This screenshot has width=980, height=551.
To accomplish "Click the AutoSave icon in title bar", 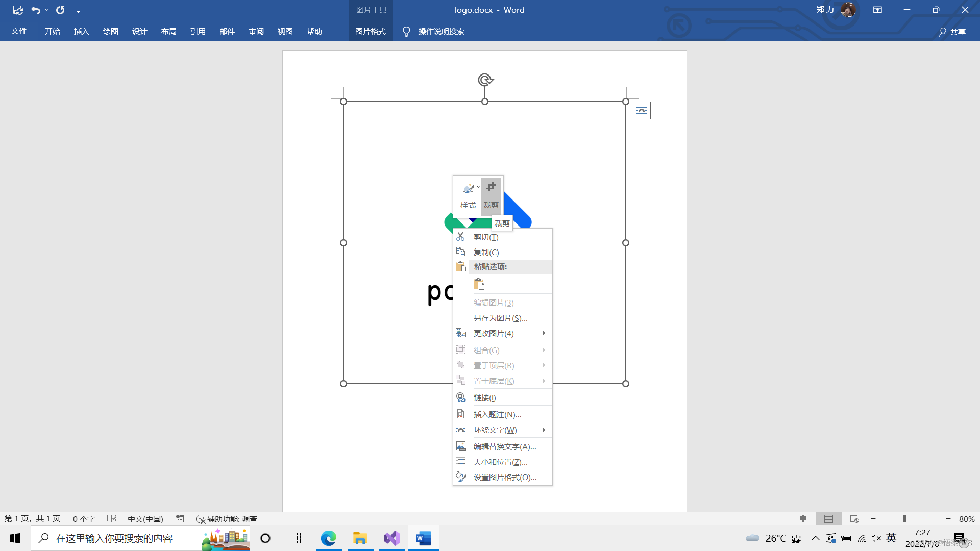I will 18,10.
